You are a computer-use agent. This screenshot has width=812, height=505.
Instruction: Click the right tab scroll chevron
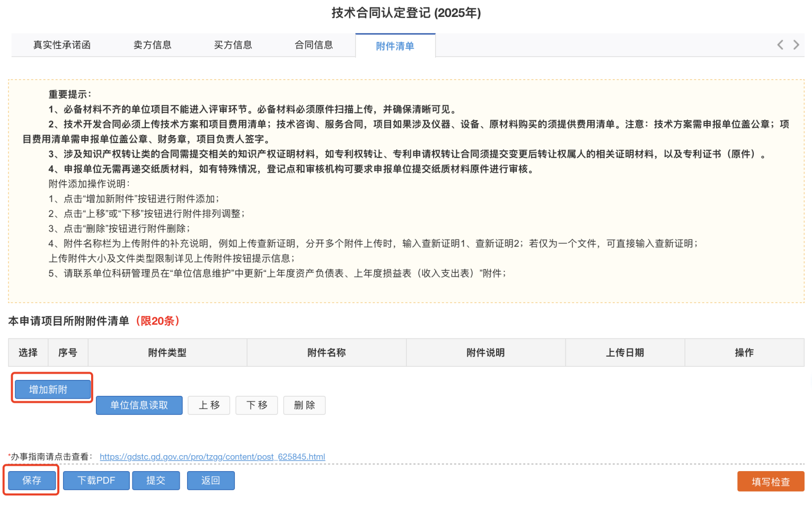796,45
